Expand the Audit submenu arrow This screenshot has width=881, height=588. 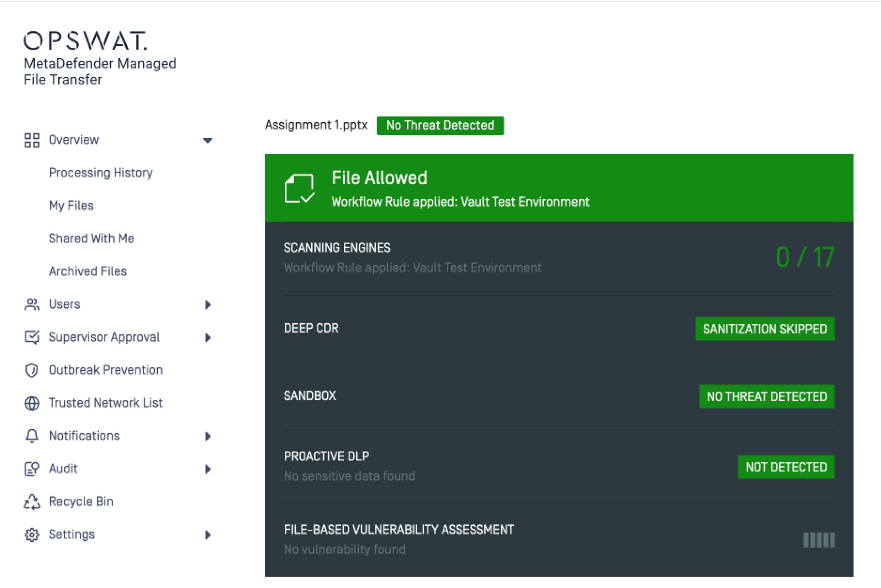click(208, 469)
